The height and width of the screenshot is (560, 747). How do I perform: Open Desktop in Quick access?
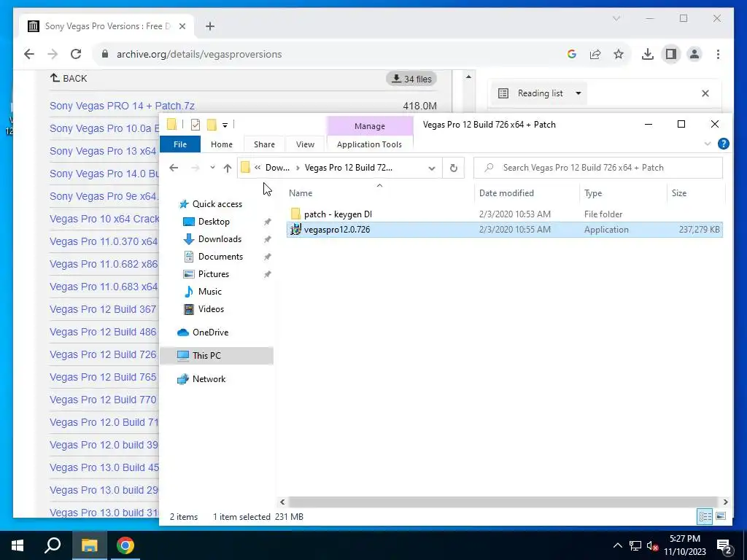click(x=214, y=222)
